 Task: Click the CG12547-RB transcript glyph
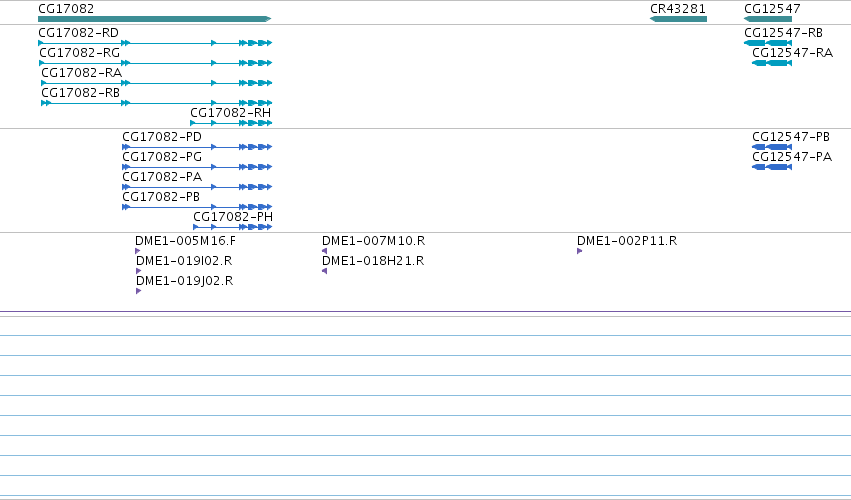click(768, 43)
